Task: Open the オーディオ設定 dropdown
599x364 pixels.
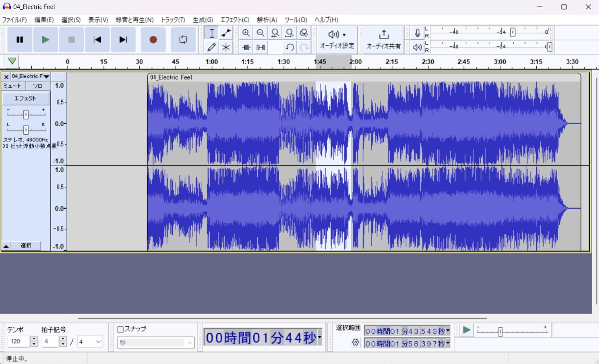Action: pos(337,39)
